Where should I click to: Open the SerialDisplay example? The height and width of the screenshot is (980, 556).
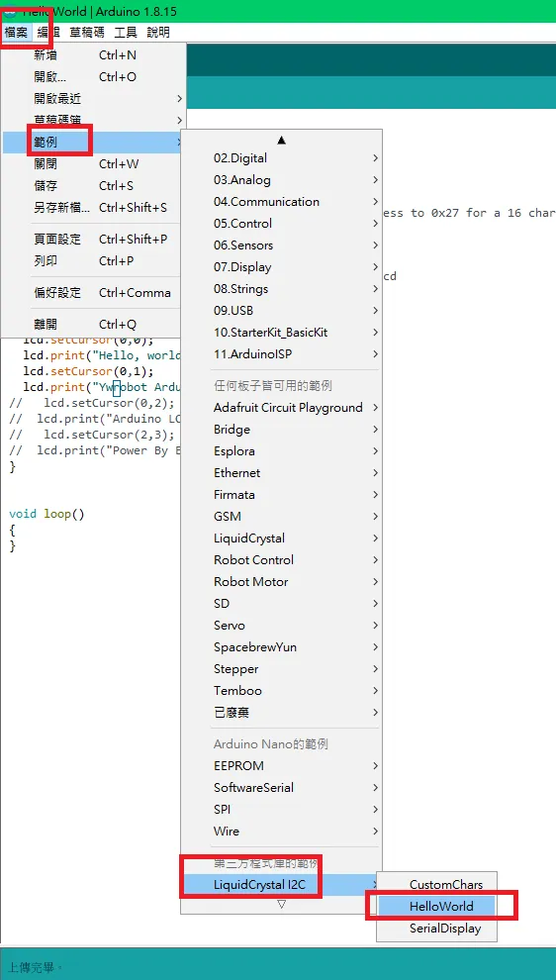click(x=436, y=929)
